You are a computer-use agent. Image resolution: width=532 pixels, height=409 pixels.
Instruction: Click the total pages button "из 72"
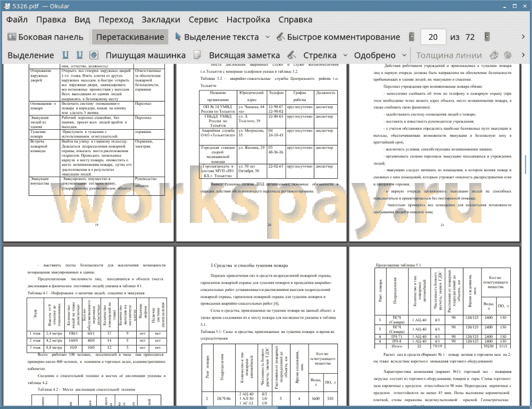click(x=462, y=37)
